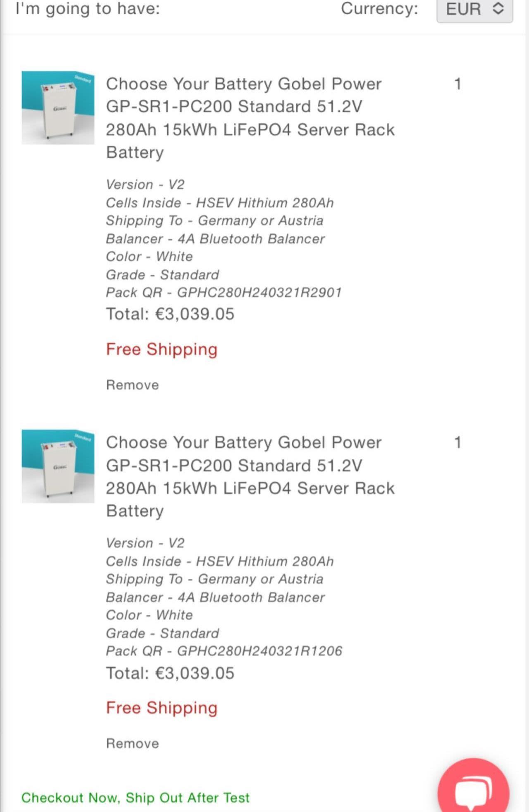Select Pack QR code GPHC280H240321R2901 text
This screenshot has width=529, height=812.
pos(259,293)
